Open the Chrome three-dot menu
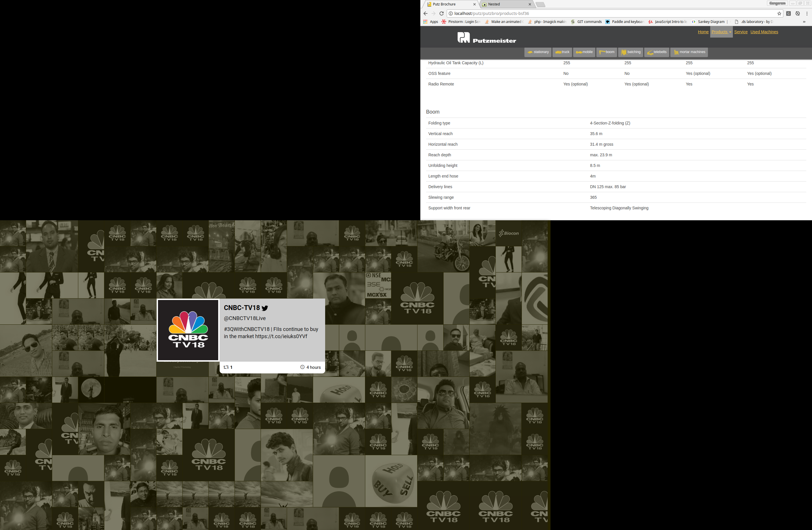Viewport: 812px width, 530px height. 807,14
